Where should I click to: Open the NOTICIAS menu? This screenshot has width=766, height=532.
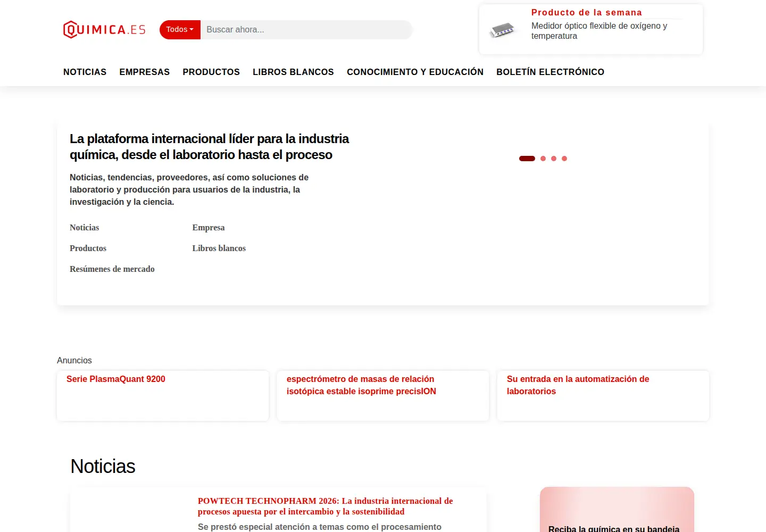pos(85,72)
